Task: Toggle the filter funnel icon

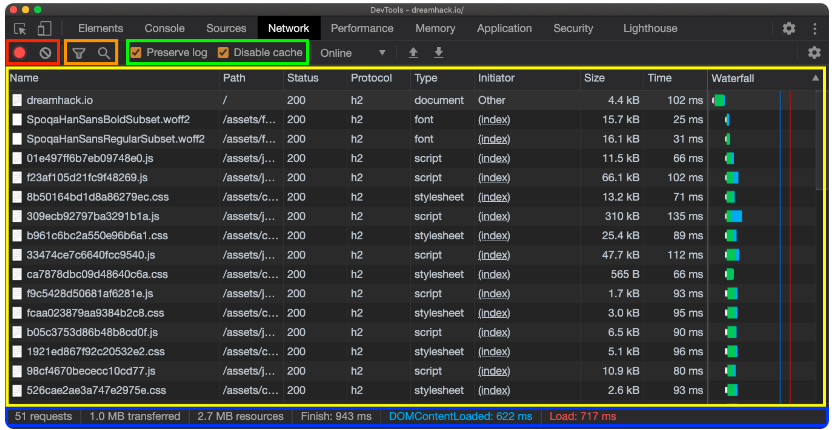Action: pyautogui.click(x=79, y=53)
